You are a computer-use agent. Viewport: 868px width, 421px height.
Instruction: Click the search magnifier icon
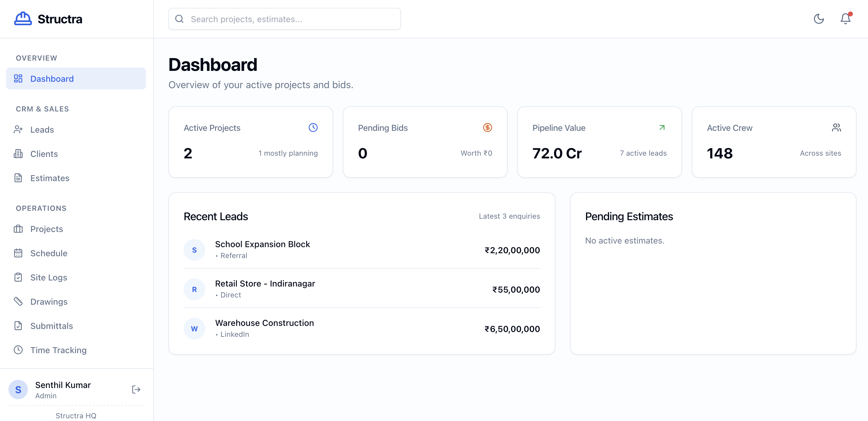click(x=179, y=18)
